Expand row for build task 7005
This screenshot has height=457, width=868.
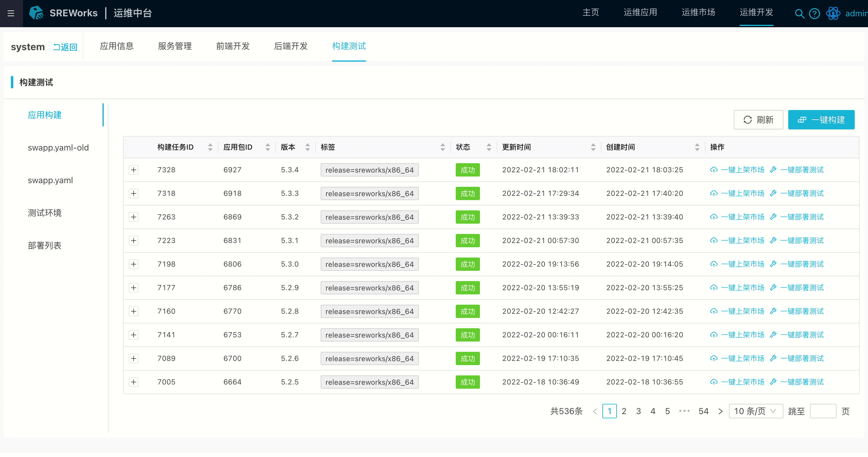(134, 382)
